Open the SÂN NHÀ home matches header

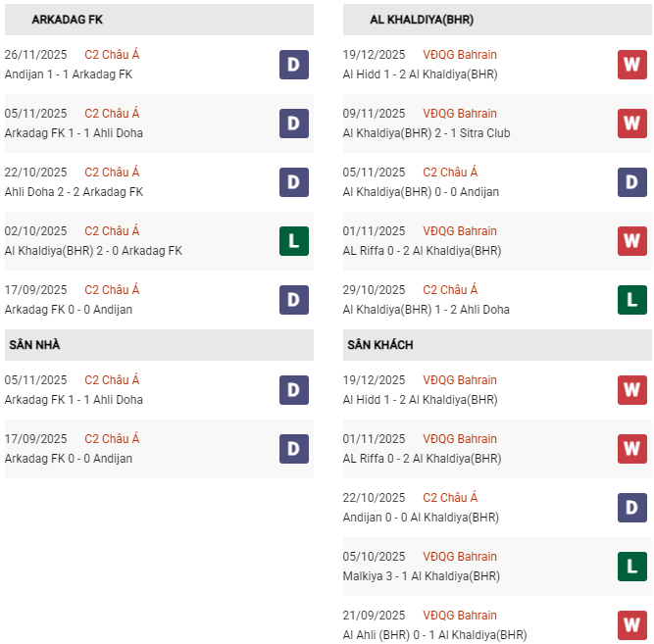click(35, 345)
